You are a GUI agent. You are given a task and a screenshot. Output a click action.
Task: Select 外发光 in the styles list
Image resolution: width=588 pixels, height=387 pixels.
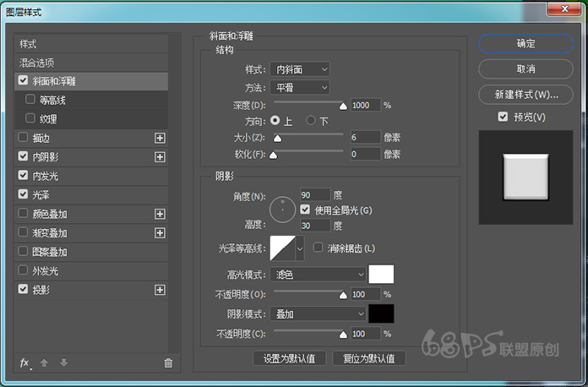pos(44,271)
